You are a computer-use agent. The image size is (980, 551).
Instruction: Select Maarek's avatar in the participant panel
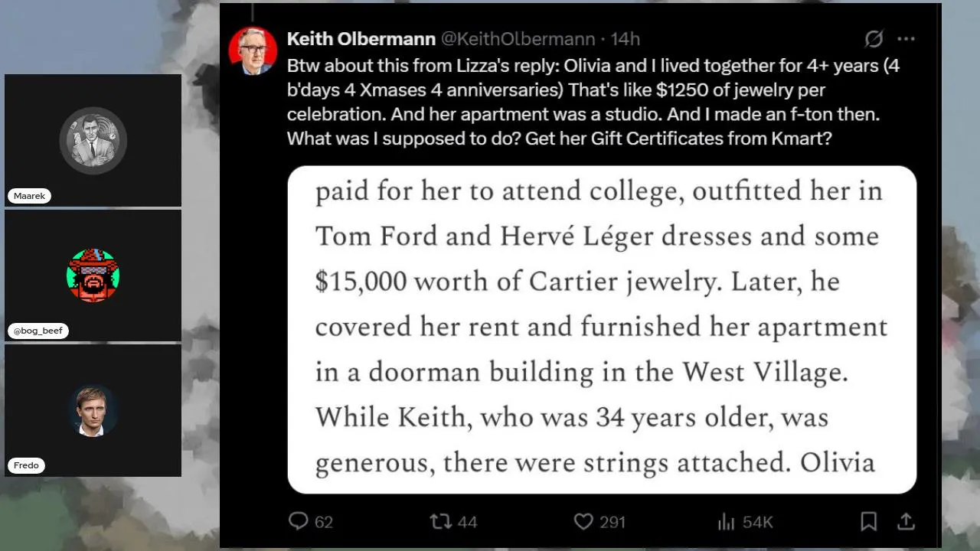click(93, 140)
